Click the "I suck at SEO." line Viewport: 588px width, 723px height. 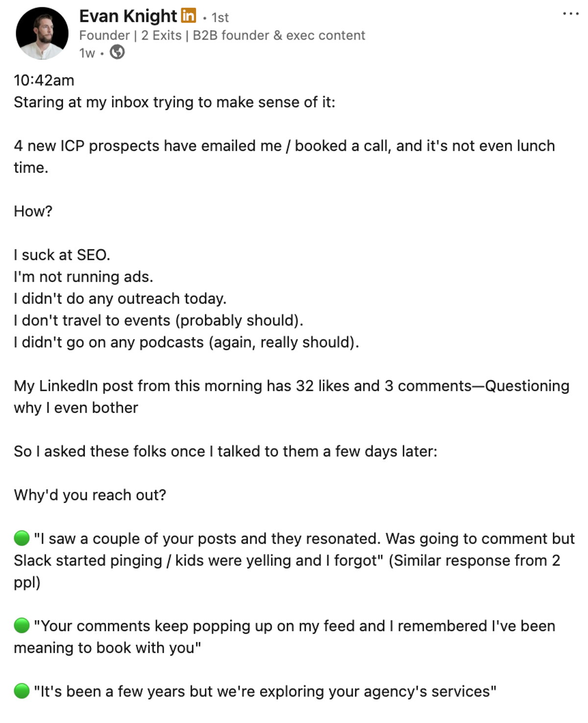click(x=62, y=255)
